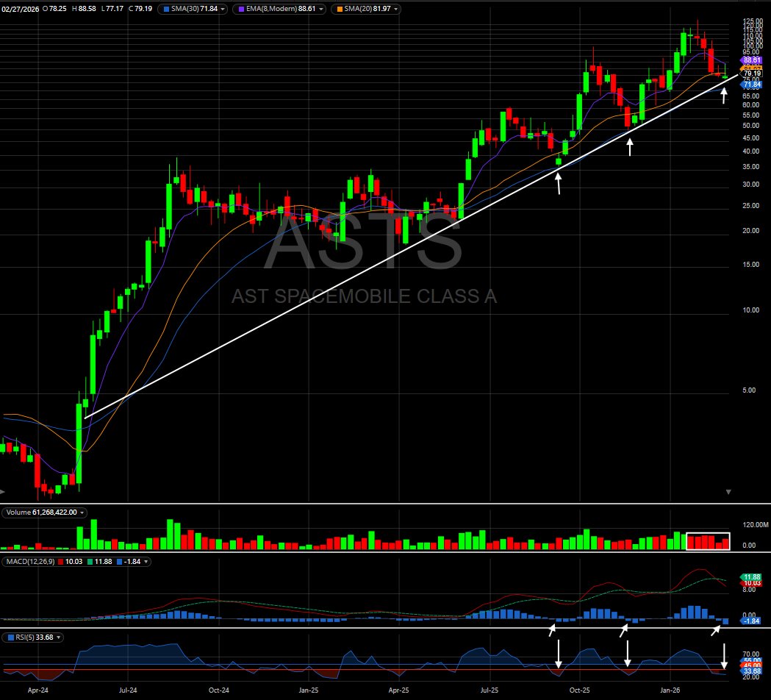The image size is (771, 700).
Task: Click the white 79.19 last price axis tag
Action: 751,74
